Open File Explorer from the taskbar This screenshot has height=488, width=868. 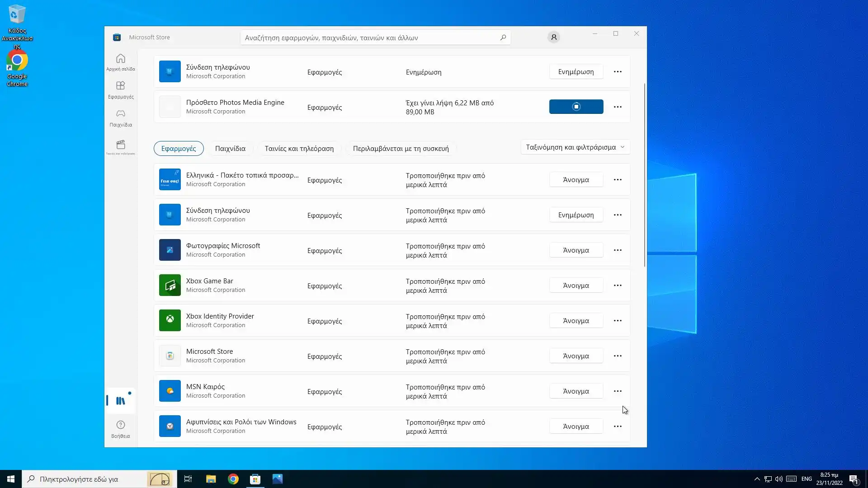coord(211,479)
